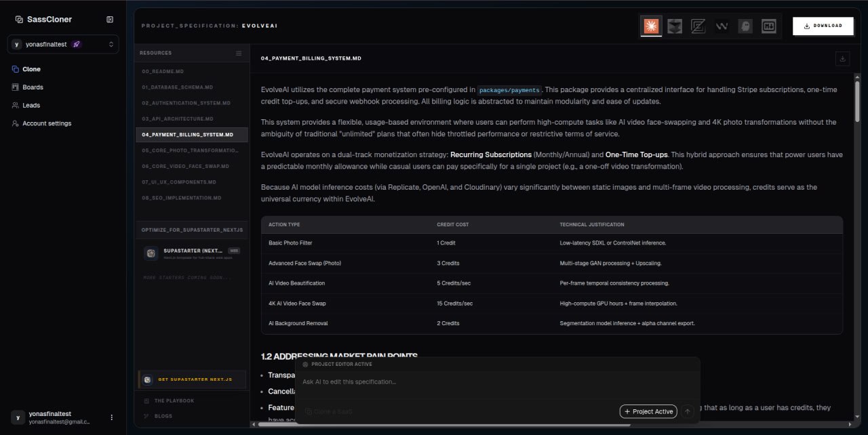
Task: Select the orange starburst export icon
Action: coord(650,26)
